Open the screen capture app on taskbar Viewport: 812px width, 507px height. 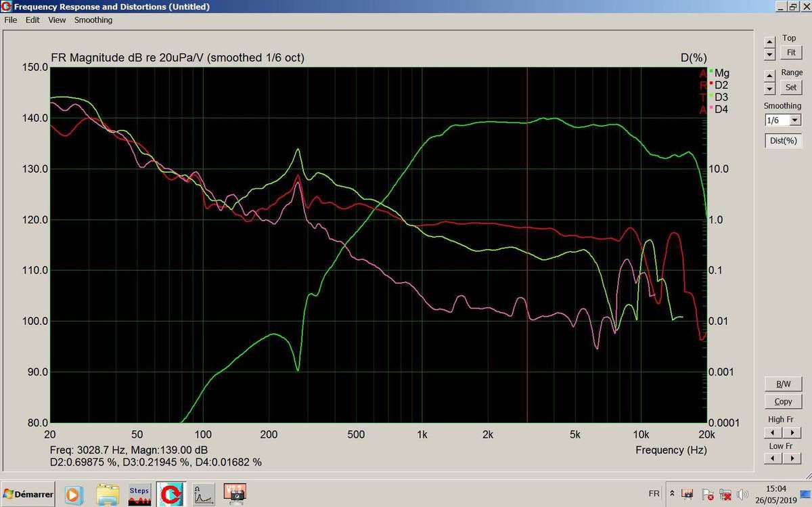235,494
